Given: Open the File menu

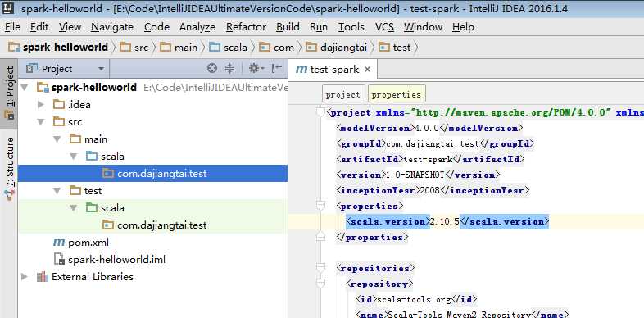Looking at the screenshot, I should coord(12,27).
